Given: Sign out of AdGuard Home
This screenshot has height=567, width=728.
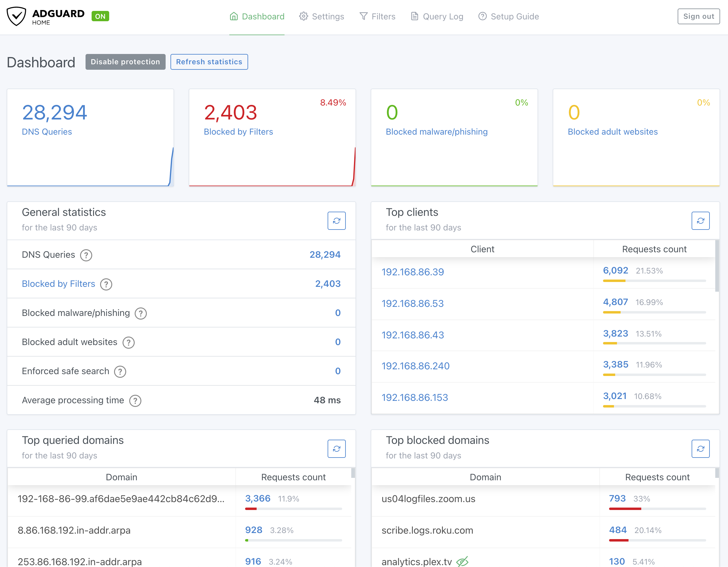Looking at the screenshot, I should coord(698,16).
